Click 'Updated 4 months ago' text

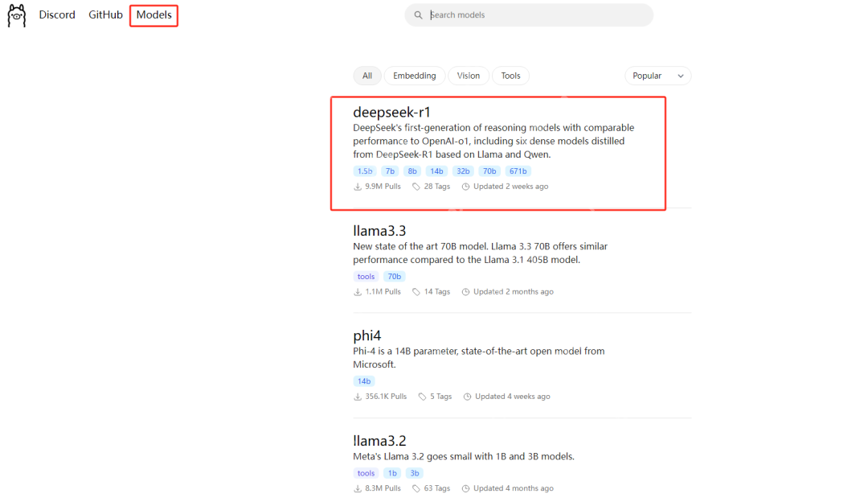tap(514, 488)
